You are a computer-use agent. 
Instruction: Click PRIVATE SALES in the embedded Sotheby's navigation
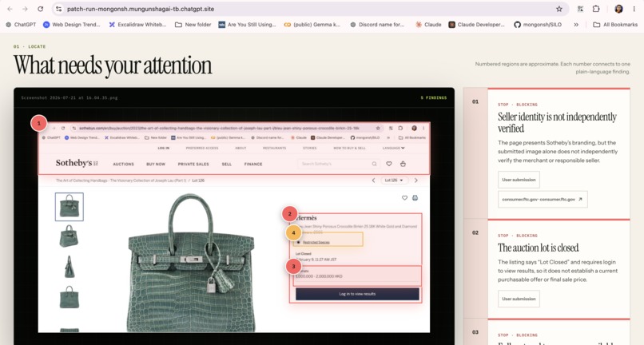[x=193, y=164]
